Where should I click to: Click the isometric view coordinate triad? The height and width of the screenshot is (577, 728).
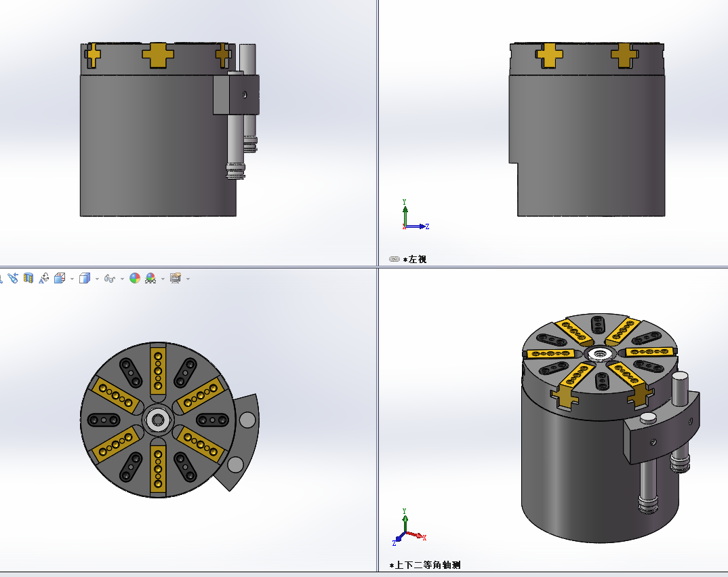(409, 527)
